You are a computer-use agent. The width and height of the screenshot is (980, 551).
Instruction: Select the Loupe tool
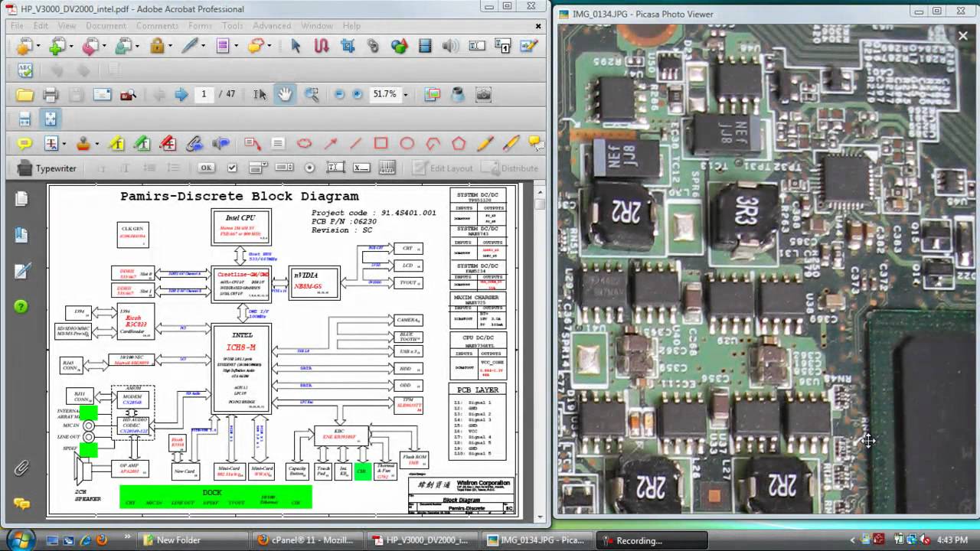[x=458, y=95]
